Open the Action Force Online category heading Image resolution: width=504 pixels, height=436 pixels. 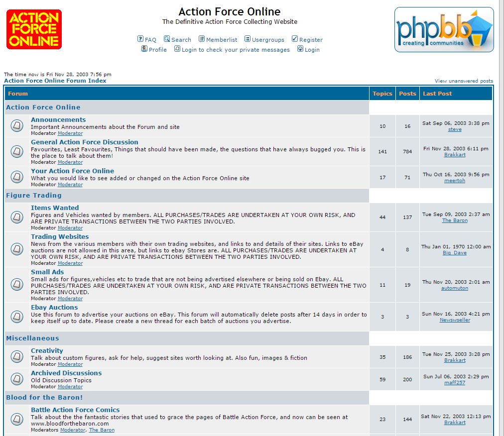tap(43, 108)
